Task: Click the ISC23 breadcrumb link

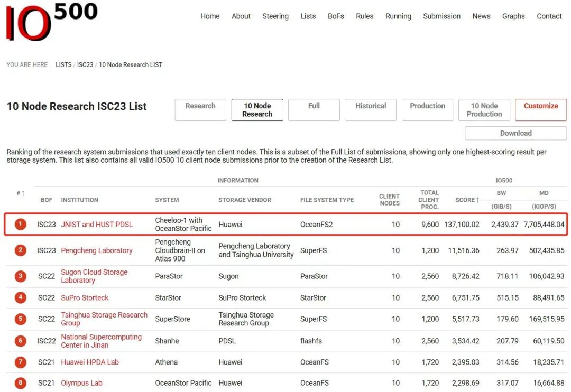Action: [85, 65]
